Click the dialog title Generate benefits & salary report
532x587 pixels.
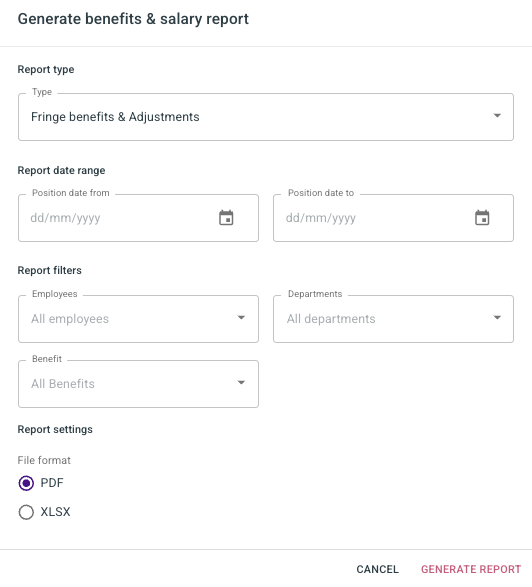[133, 19]
